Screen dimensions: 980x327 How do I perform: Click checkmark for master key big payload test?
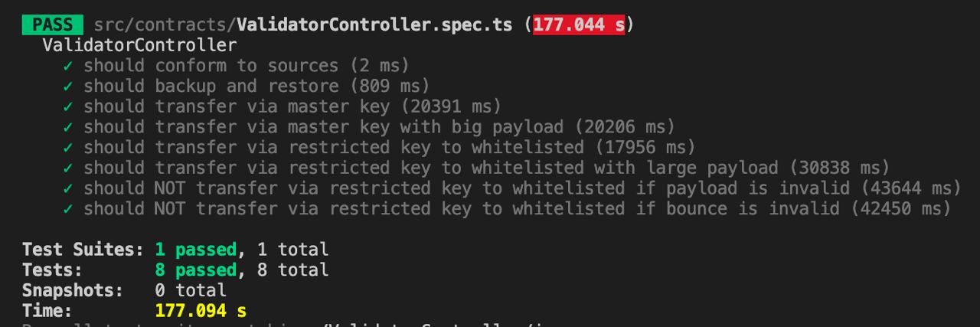[x=68, y=127]
